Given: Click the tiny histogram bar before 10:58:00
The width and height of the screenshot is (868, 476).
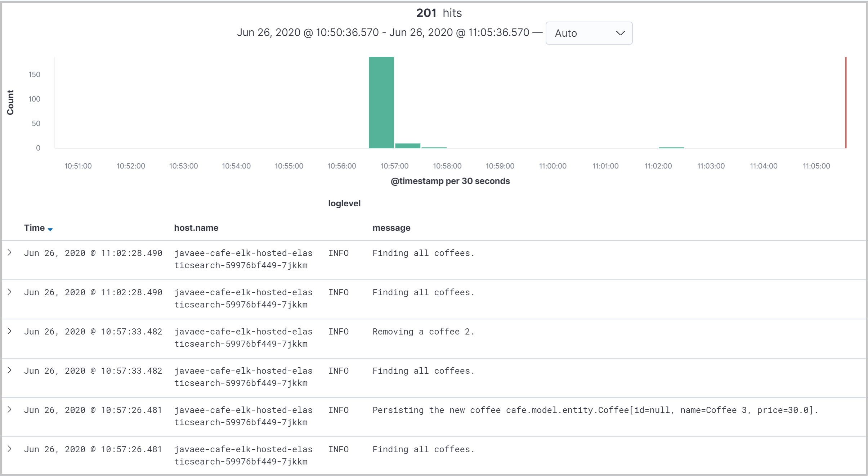Looking at the screenshot, I should click(x=434, y=148).
